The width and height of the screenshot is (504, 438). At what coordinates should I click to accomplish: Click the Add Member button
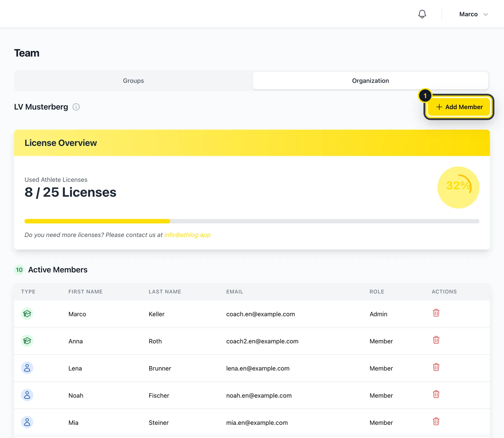pyautogui.click(x=459, y=107)
